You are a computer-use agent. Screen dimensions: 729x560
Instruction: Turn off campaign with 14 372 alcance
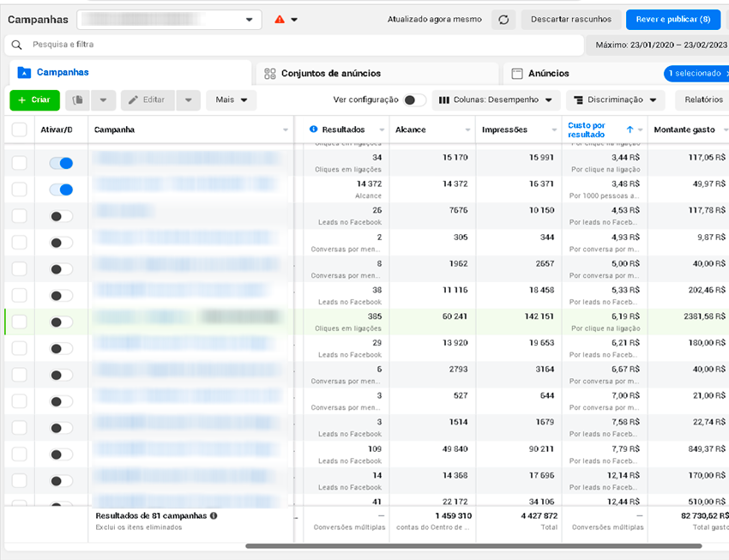tap(62, 190)
